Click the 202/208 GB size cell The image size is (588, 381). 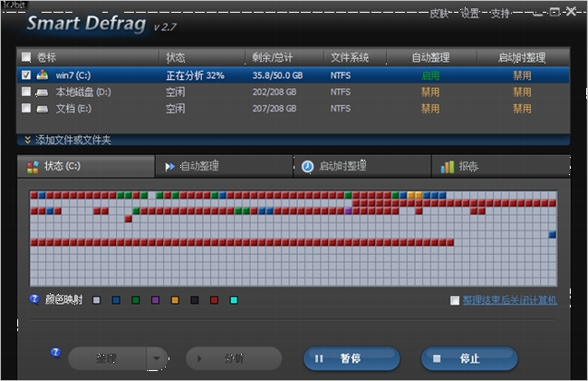(275, 92)
